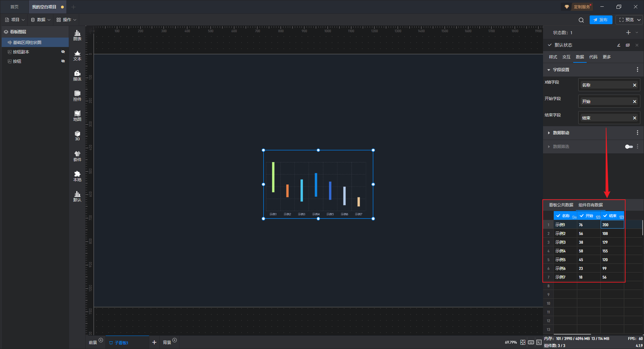The image size is (644, 349).
Task: Go to the 首页 home tab
Action: click(14, 7)
